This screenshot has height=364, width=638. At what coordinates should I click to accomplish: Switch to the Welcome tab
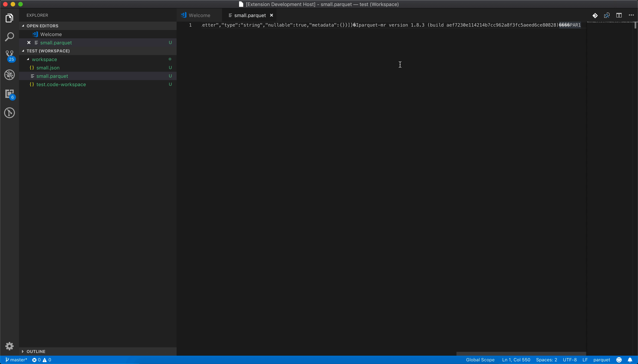pos(199,15)
